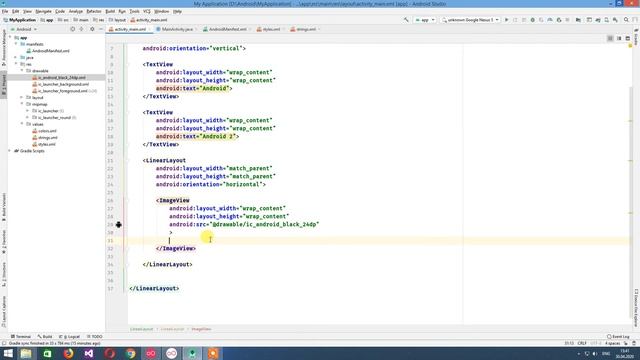The height and width of the screenshot is (360, 640).
Task: Expand the Gradle Scripts node
Action: click(10, 151)
